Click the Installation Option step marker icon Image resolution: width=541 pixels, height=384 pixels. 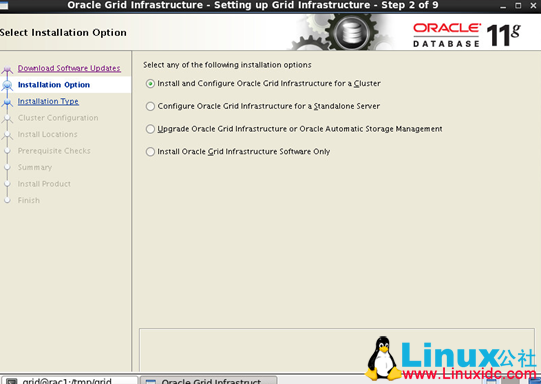[x=7, y=85]
